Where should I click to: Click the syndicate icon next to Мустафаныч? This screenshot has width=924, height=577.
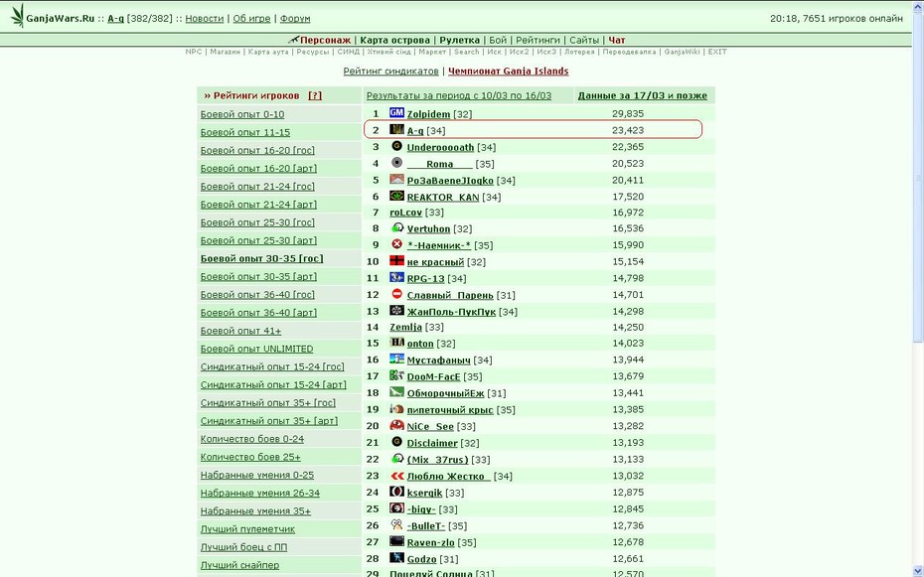pyautogui.click(x=396, y=359)
